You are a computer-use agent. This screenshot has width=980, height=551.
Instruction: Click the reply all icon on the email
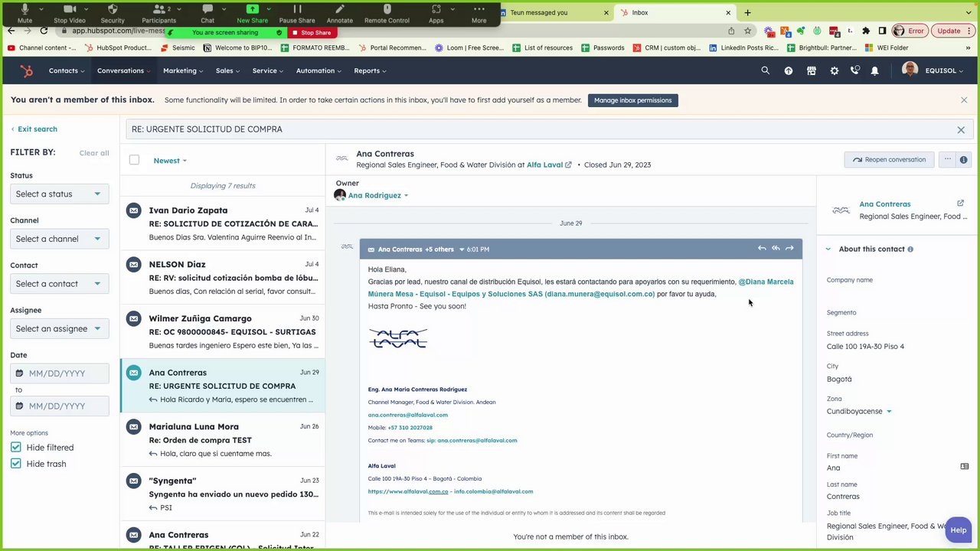[776, 248]
